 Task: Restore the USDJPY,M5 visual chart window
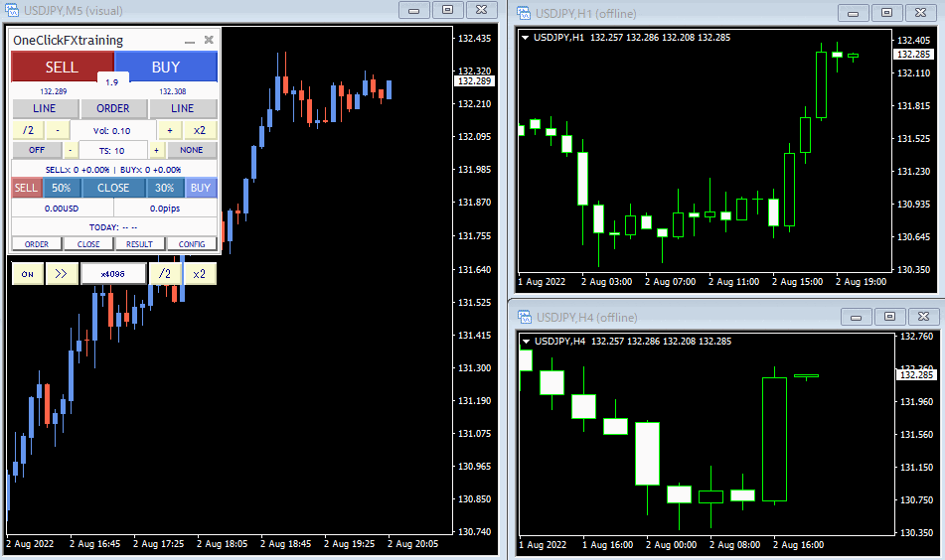448,10
